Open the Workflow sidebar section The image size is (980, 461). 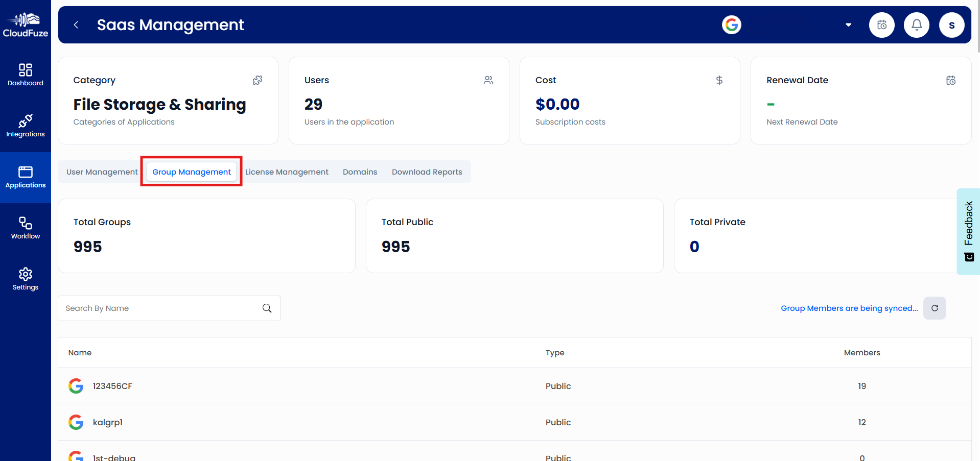tap(26, 228)
